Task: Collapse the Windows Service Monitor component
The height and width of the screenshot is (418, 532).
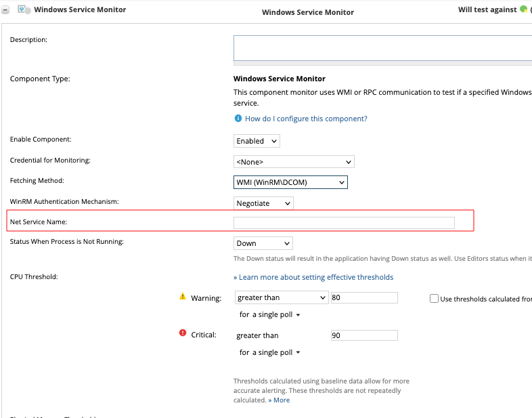Action: (5, 10)
